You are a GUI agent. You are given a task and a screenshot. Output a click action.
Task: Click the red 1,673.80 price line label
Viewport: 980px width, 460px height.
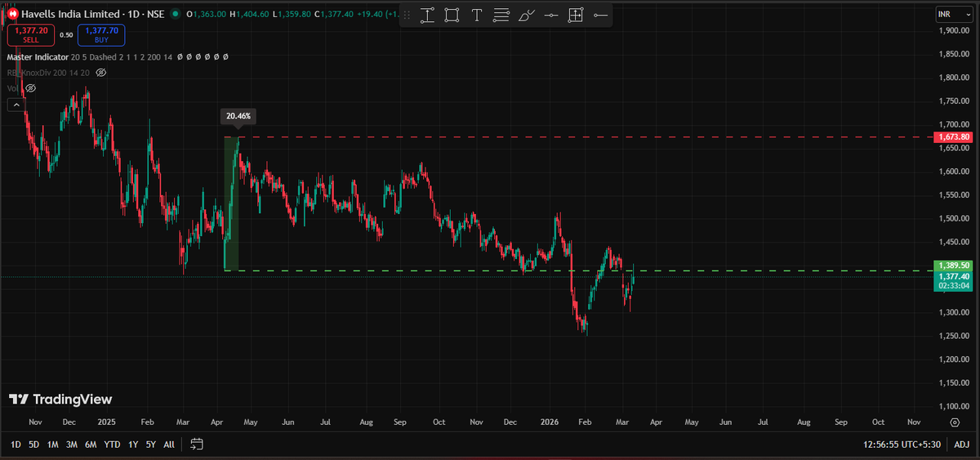click(954, 137)
